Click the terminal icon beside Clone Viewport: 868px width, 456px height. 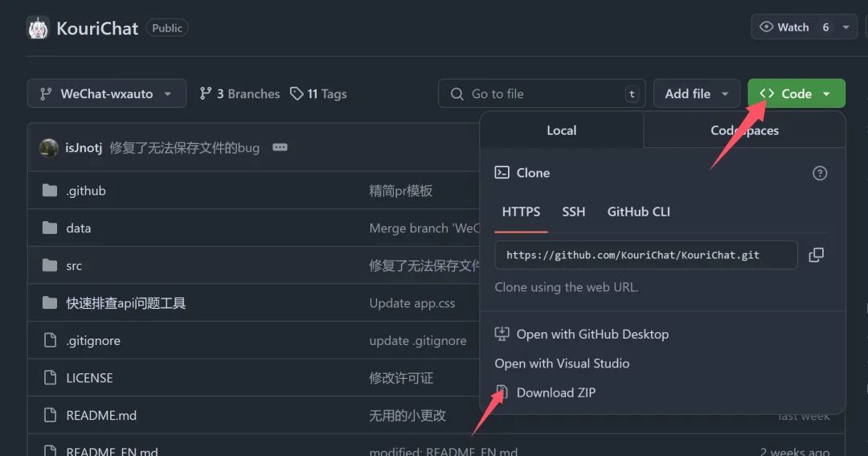click(502, 172)
